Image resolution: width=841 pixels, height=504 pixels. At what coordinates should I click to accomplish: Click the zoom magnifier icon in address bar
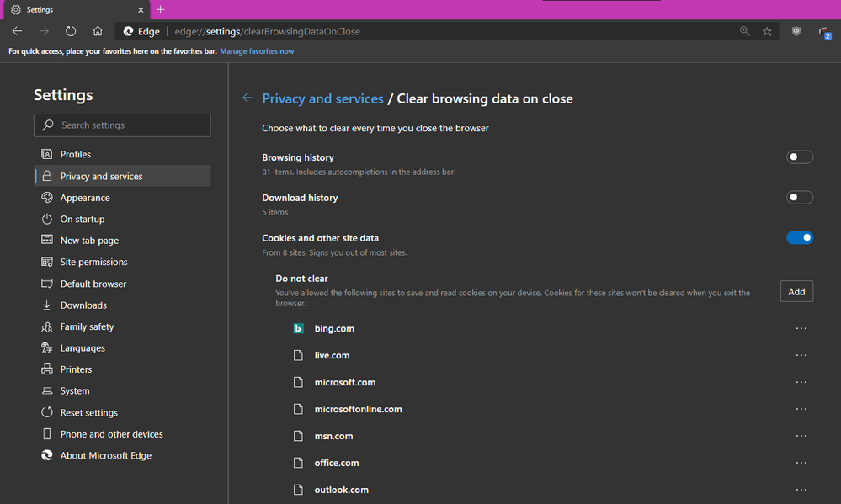coord(744,31)
